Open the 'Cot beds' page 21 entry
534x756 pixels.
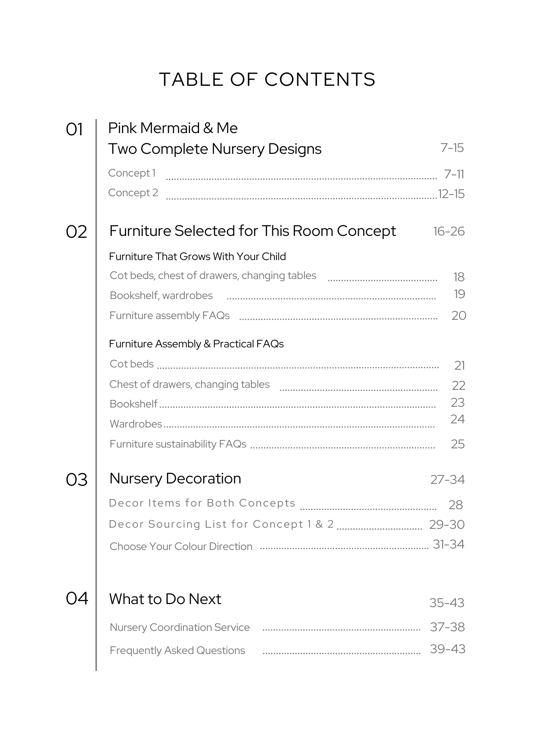131,364
